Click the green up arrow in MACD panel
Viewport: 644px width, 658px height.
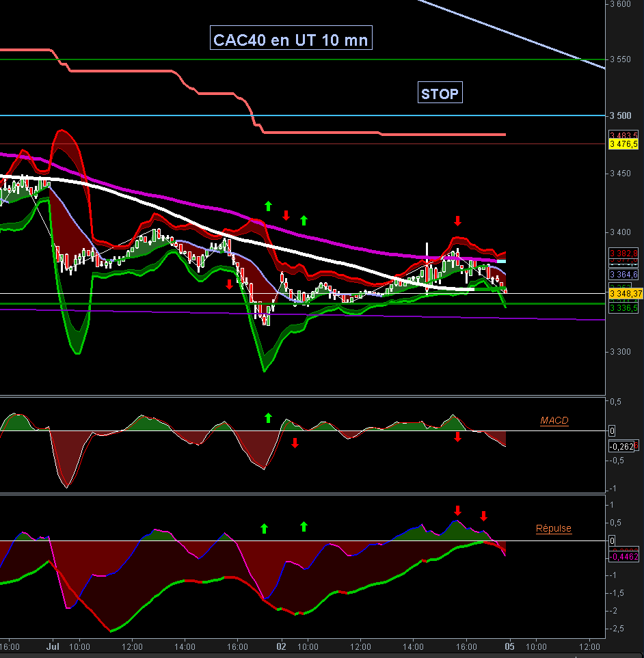pos(268,417)
